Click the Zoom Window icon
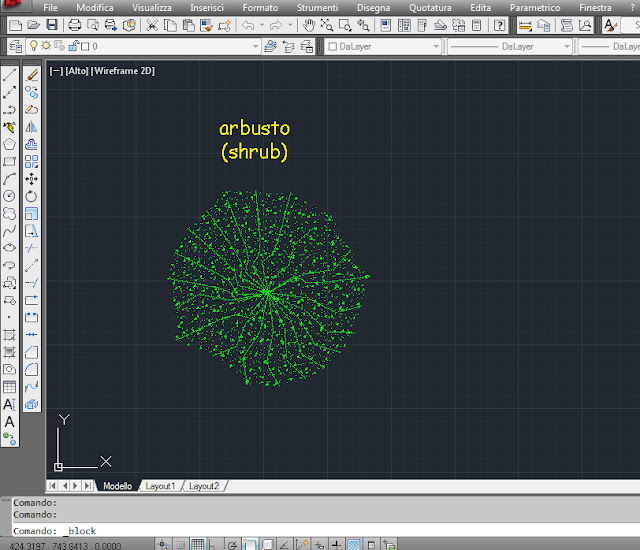 (345, 25)
